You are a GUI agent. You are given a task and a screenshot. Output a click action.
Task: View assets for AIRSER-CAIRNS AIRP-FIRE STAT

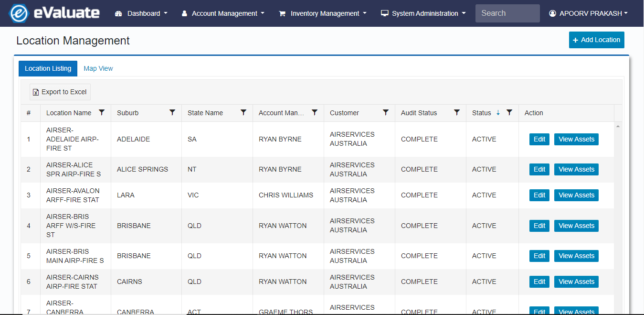tap(576, 282)
